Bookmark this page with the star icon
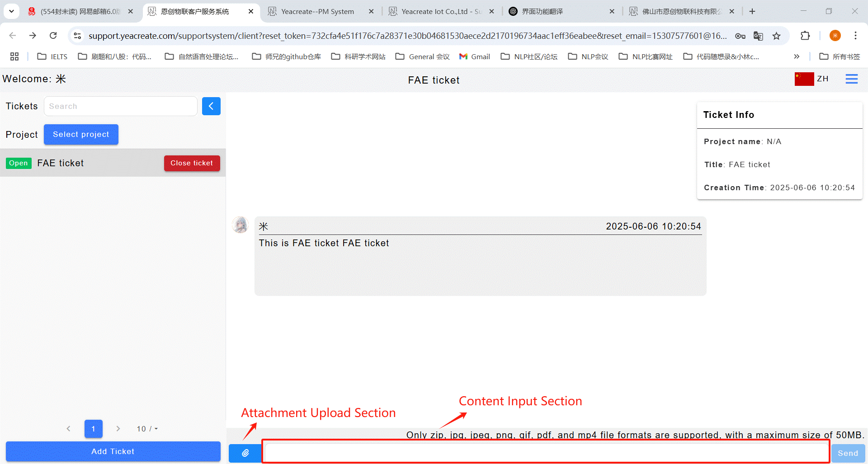The image size is (868, 464). (776, 36)
